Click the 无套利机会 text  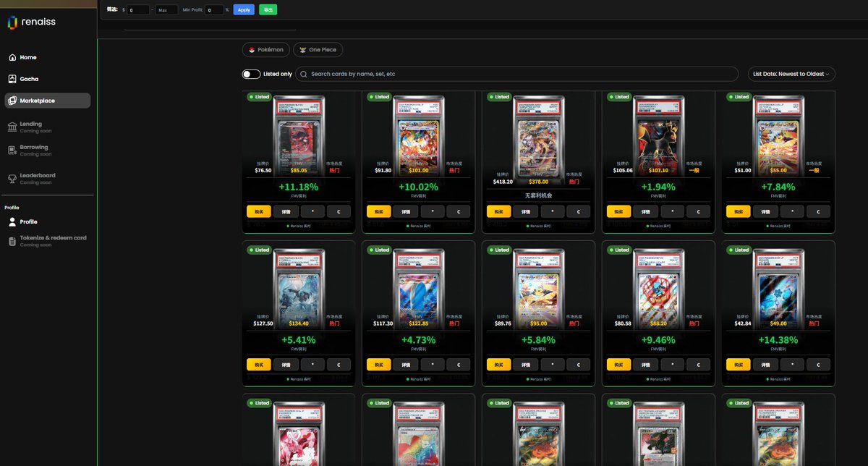539,195
